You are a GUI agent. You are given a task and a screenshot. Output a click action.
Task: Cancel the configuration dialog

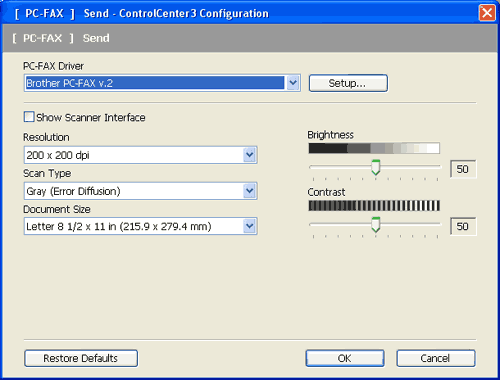click(x=436, y=358)
